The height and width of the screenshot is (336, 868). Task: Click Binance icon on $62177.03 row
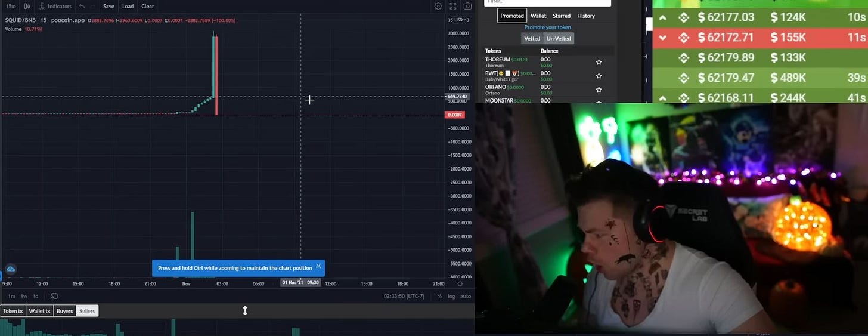[684, 17]
